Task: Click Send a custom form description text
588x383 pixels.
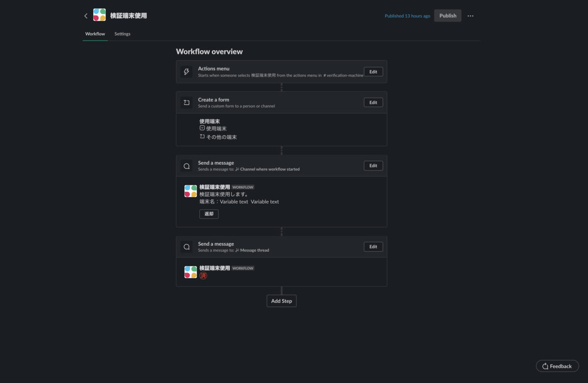Action: [x=236, y=106]
